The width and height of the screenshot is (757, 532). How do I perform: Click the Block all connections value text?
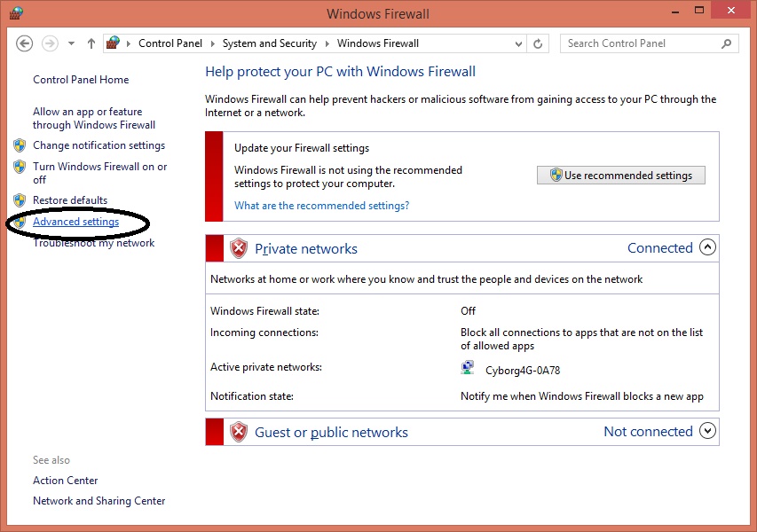[582, 339]
